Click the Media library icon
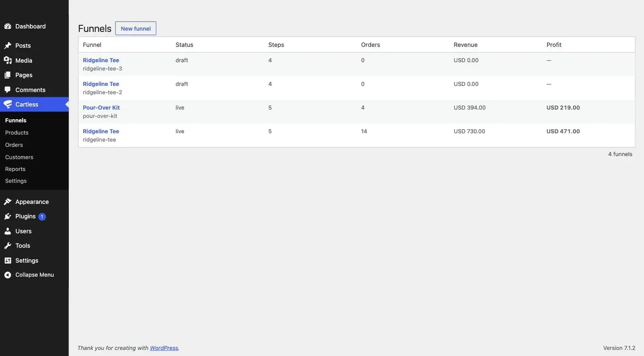 (8, 60)
